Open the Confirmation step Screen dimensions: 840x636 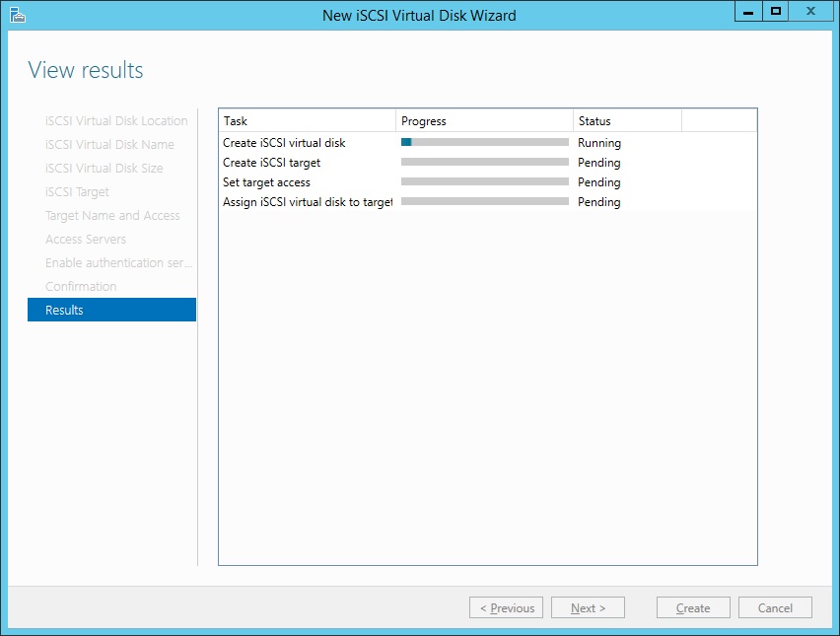(x=81, y=286)
